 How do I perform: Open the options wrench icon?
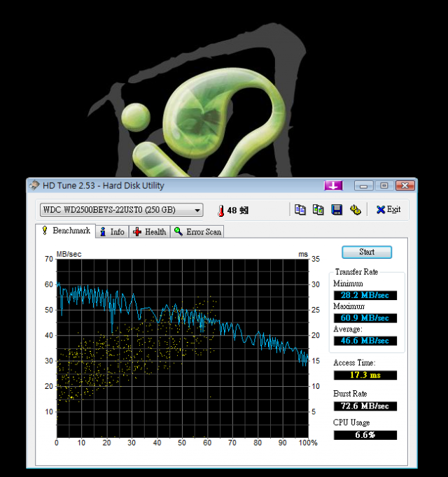click(355, 210)
